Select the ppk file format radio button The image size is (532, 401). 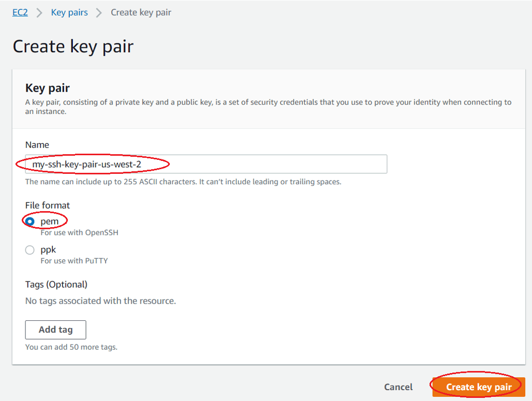30,250
